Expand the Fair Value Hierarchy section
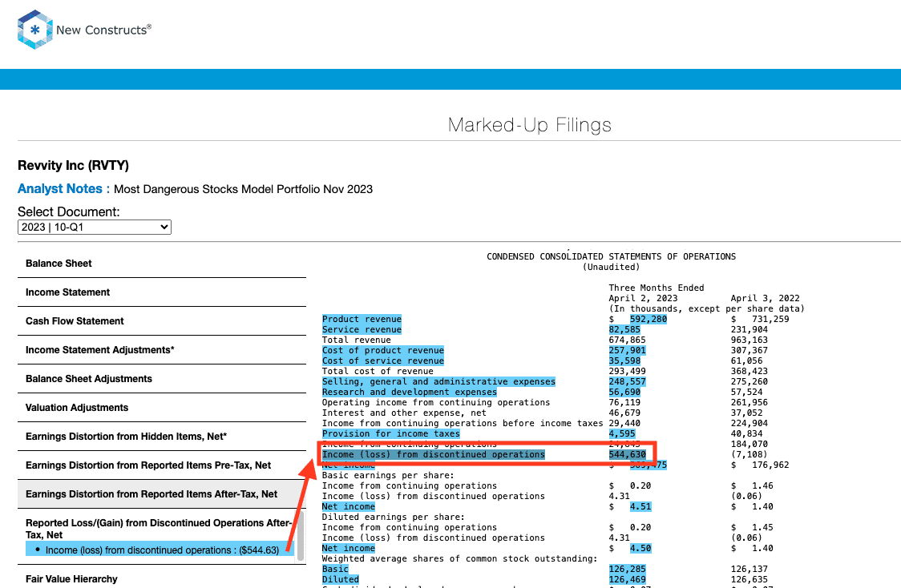 pyautogui.click(x=161, y=579)
